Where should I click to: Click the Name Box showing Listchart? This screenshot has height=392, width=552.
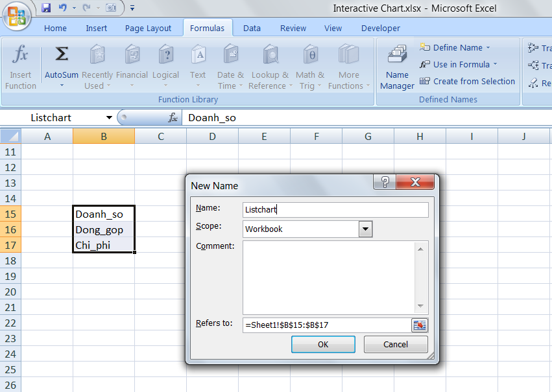pyautogui.click(x=51, y=118)
